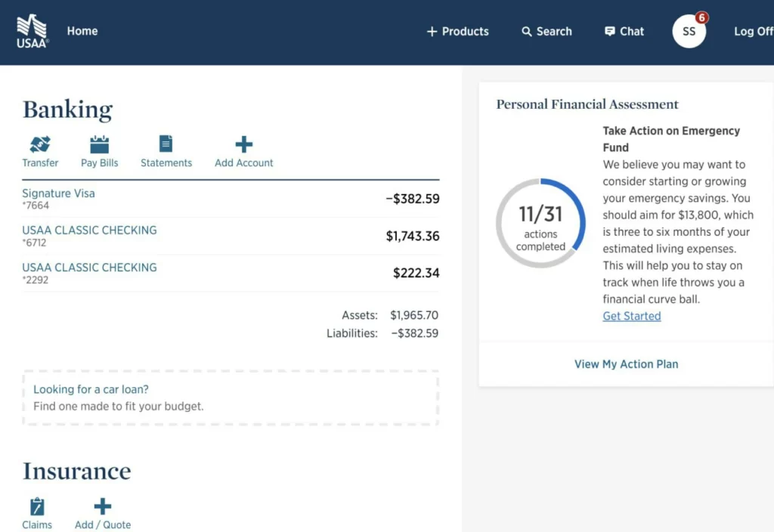774x532 pixels.
Task: Click the Claims clipboard icon
Action: pyautogui.click(x=37, y=506)
